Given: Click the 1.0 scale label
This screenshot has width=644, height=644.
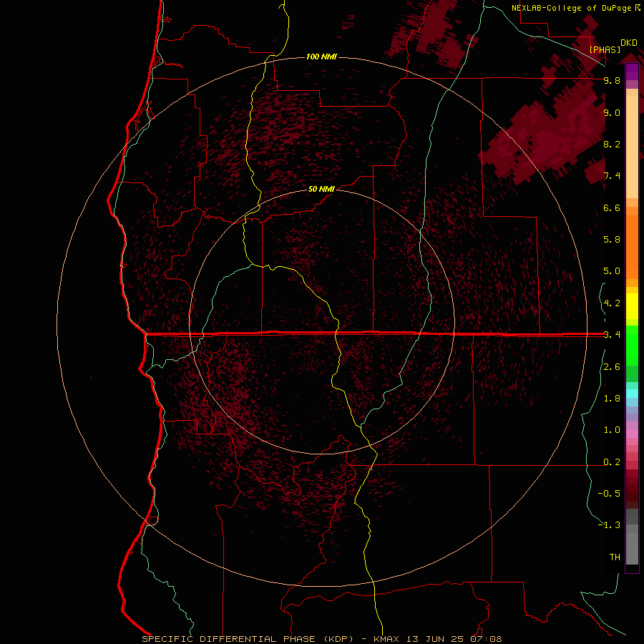Looking at the screenshot, I should pos(612,430).
